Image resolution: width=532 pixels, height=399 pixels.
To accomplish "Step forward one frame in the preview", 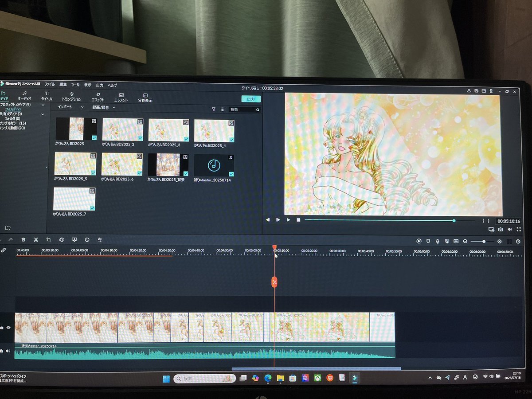I will point(278,219).
